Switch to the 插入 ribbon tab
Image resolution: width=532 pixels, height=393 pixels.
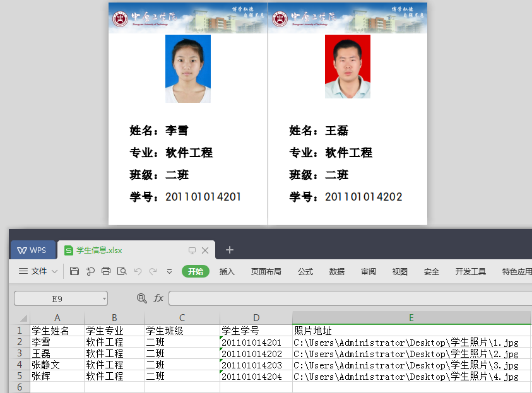227,271
